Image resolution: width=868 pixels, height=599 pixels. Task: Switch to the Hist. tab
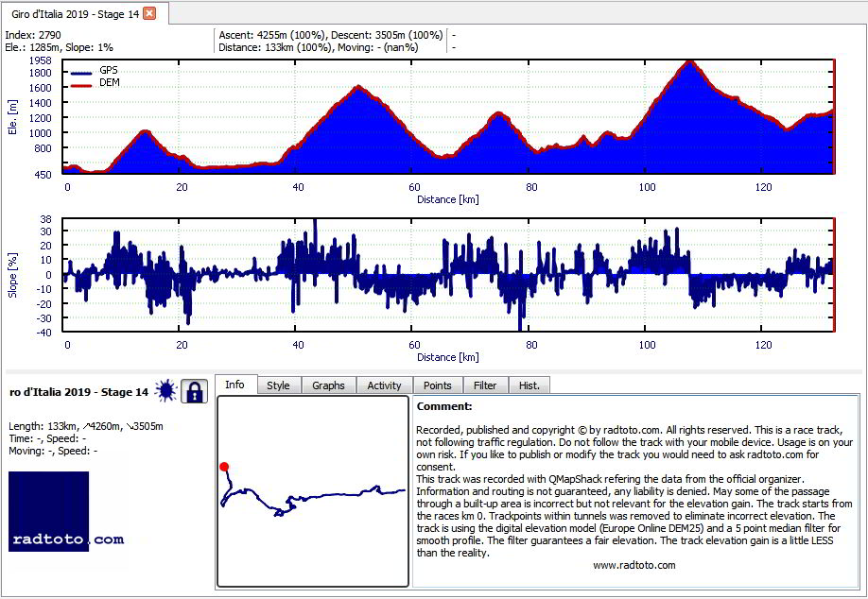click(529, 385)
